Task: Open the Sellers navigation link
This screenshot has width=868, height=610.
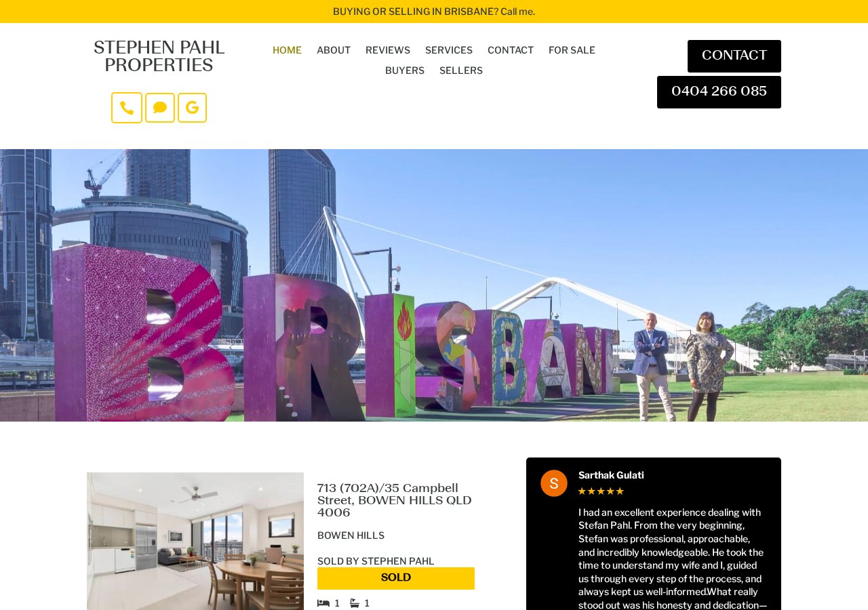Action: tap(461, 70)
